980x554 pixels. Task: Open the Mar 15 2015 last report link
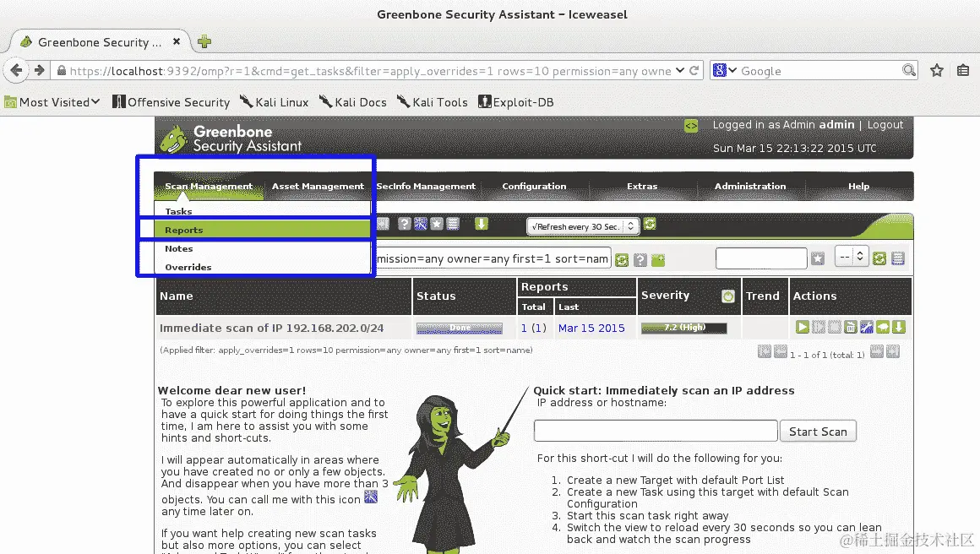[591, 328]
